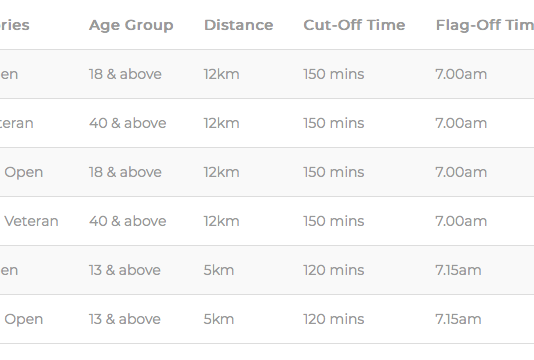Select the first 40 & above age cell

[127, 123]
